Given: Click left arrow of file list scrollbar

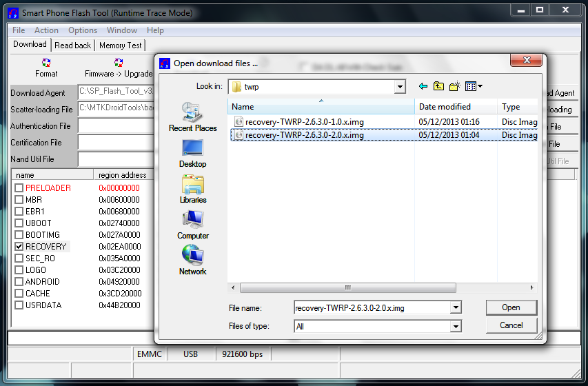Looking at the screenshot, I should click(x=233, y=287).
